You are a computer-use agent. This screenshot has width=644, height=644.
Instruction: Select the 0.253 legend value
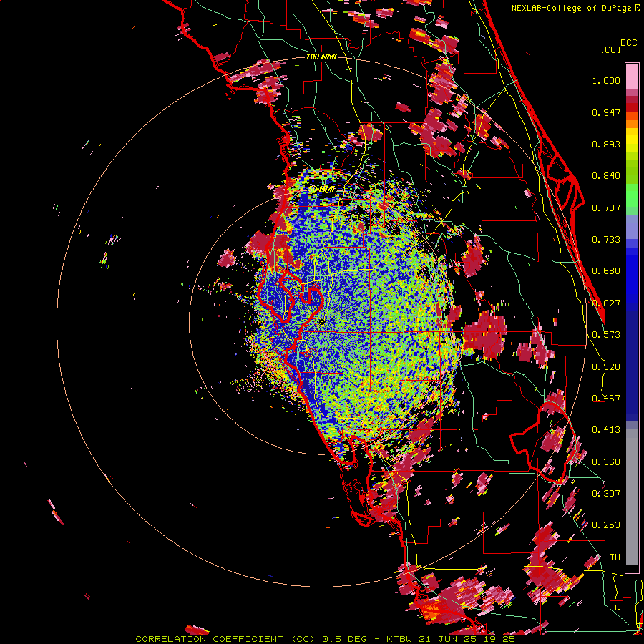coord(606,525)
